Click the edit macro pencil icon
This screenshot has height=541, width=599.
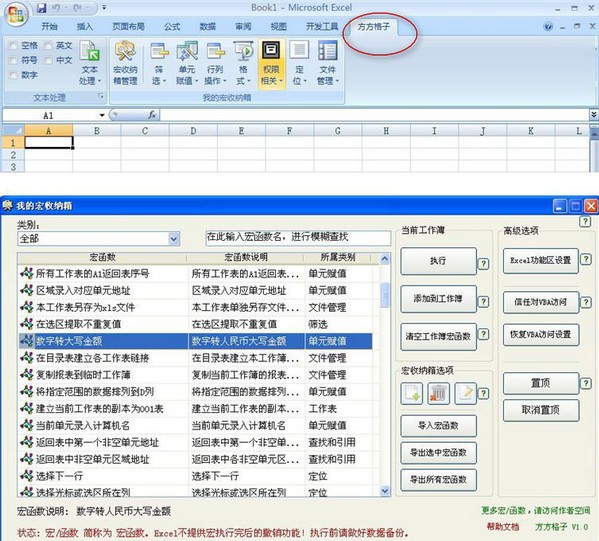(x=465, y=393)
